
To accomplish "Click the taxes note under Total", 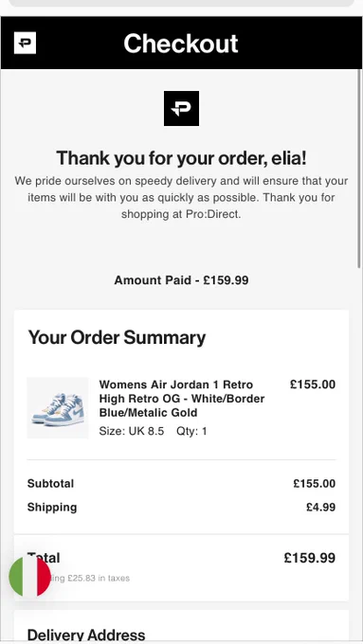I will (x=90, y=578).
